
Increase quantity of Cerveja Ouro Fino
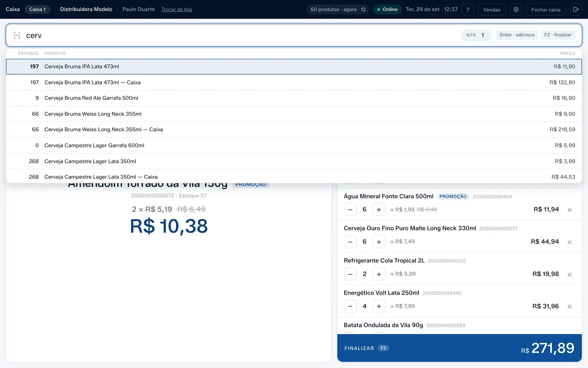[379, 242]
